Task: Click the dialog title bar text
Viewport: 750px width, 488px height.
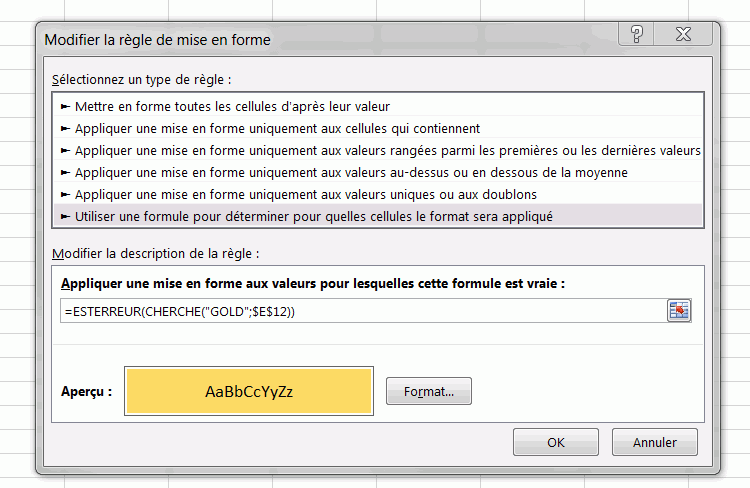Action: pyautogui.click(x=158, y=39)
